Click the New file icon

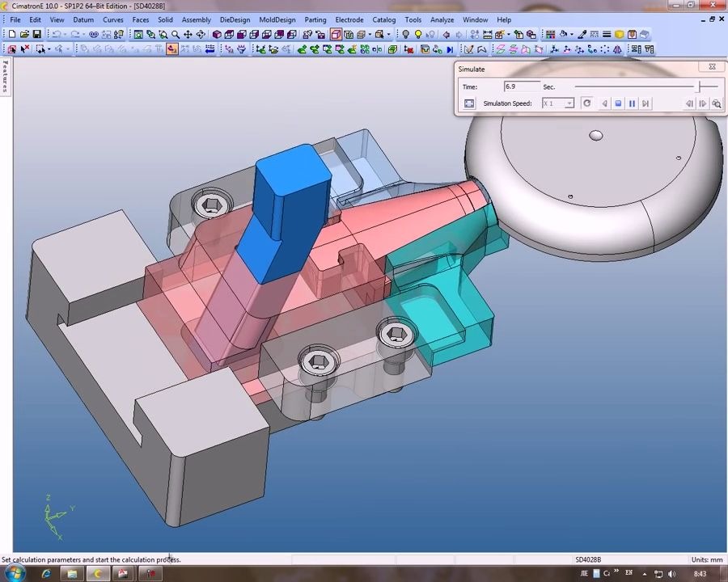coord(12,35)
